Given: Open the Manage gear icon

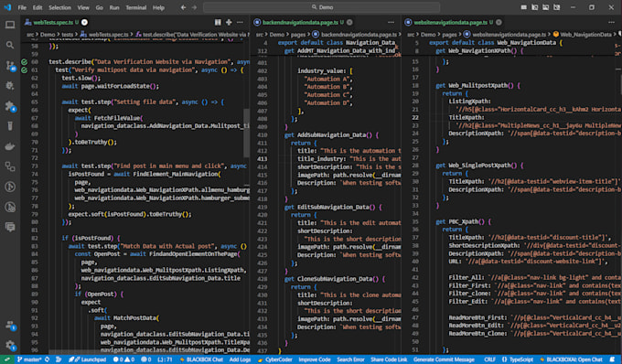Looking at the screenshot, I should point(10,345).
